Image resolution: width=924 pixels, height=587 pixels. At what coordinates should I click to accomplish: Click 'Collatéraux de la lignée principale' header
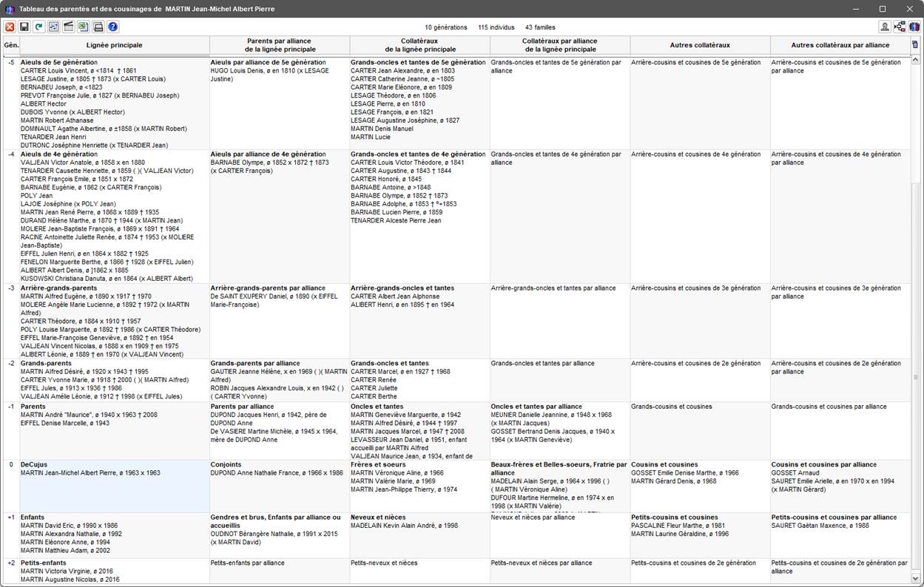click(x=420, y=45)
